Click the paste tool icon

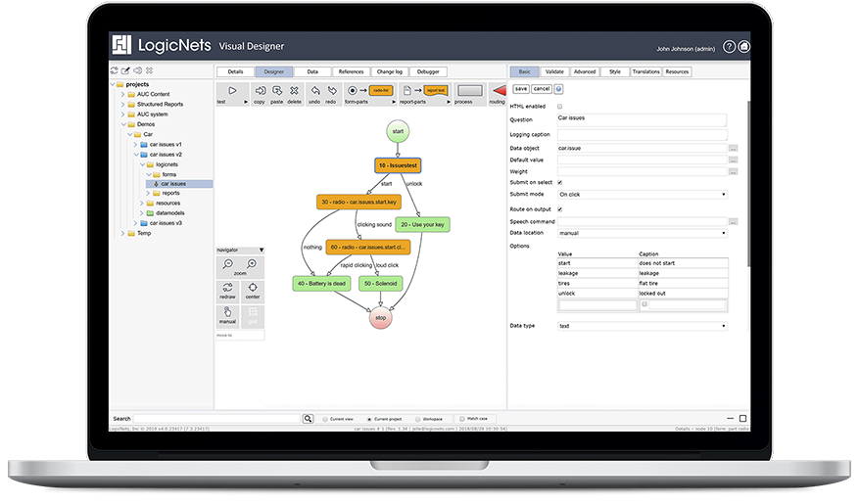pos(277,90)
